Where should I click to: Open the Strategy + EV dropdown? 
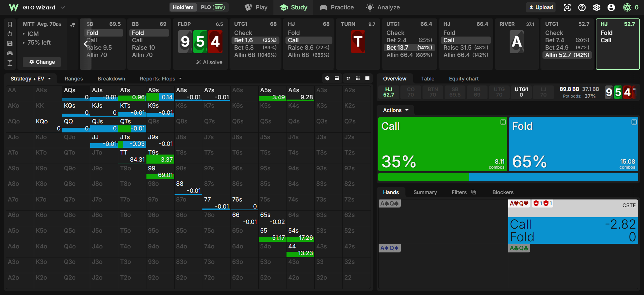(30, 78)
